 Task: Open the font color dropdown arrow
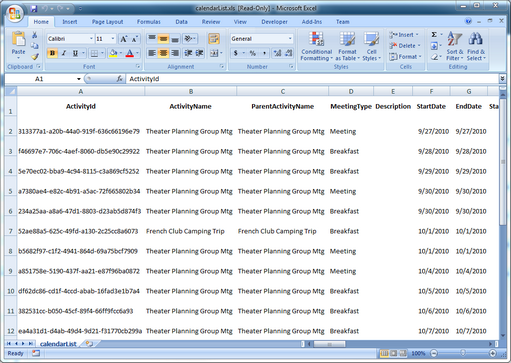[137, 53]
